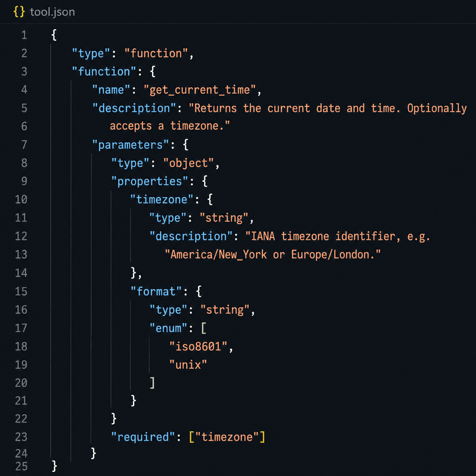Click the opening brace on line 1
Screen dimensions: 476x476
coord(54,35)
